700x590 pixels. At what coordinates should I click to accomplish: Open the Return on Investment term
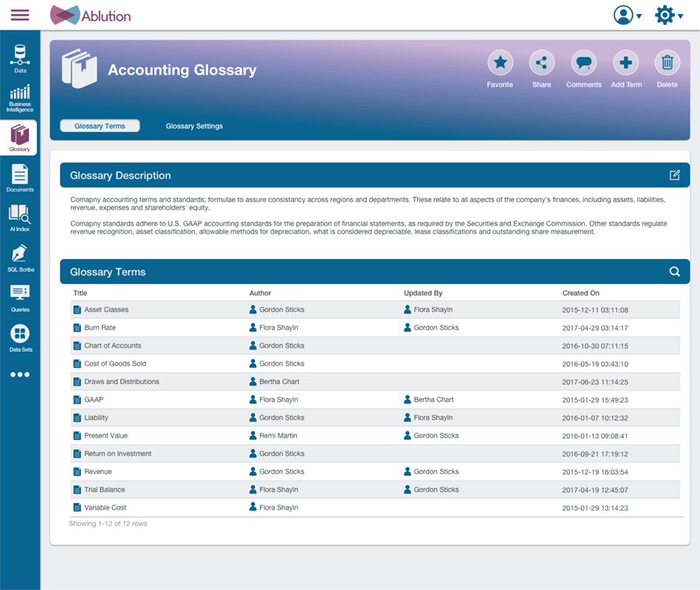click(x=118, y=453)
